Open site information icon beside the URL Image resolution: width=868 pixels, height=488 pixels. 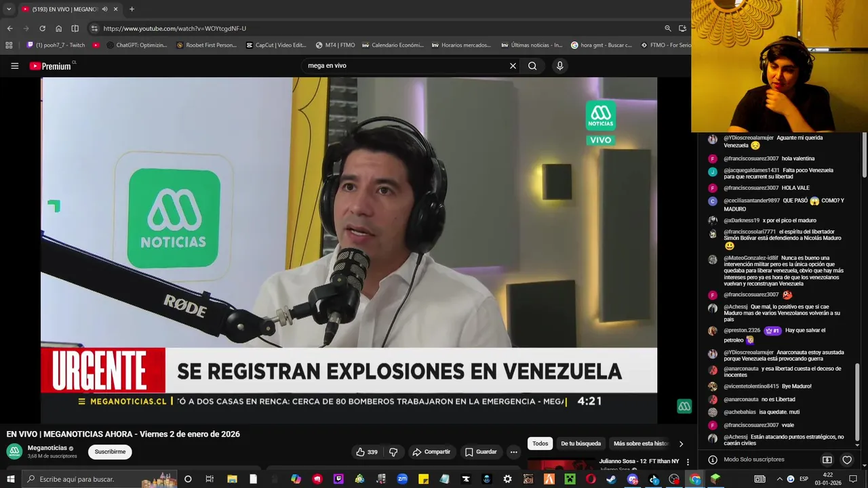94,28
